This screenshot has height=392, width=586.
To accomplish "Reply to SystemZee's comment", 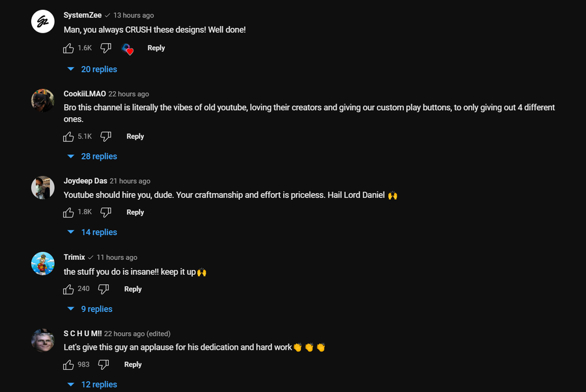I will (156, 48).
